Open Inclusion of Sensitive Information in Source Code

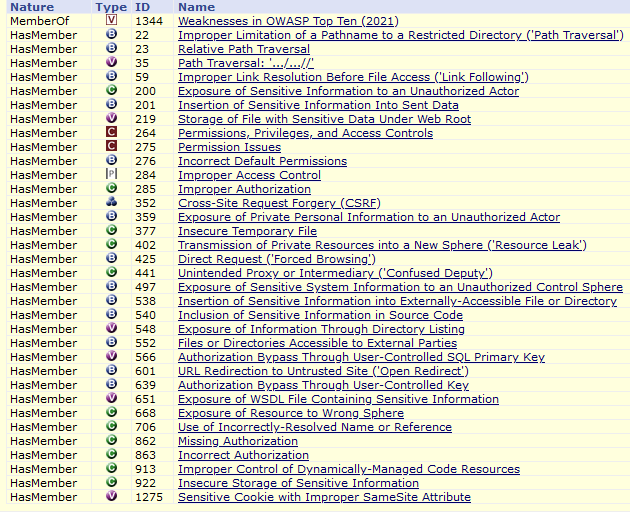320,315
